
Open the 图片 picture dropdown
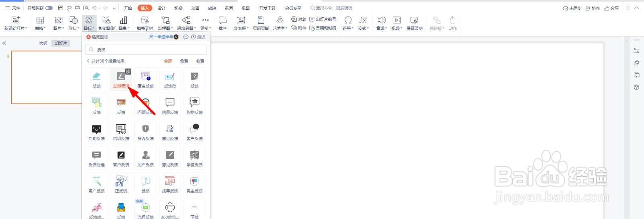[59, 23]
